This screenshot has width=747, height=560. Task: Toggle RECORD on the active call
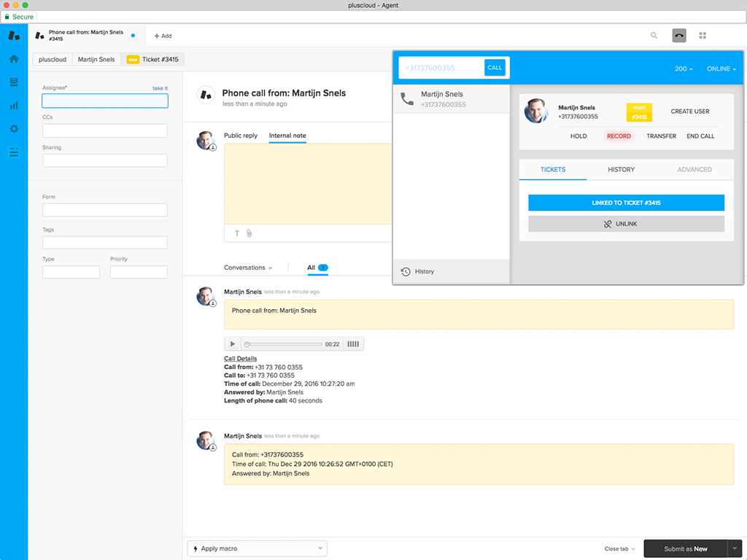tap(618, 136)
